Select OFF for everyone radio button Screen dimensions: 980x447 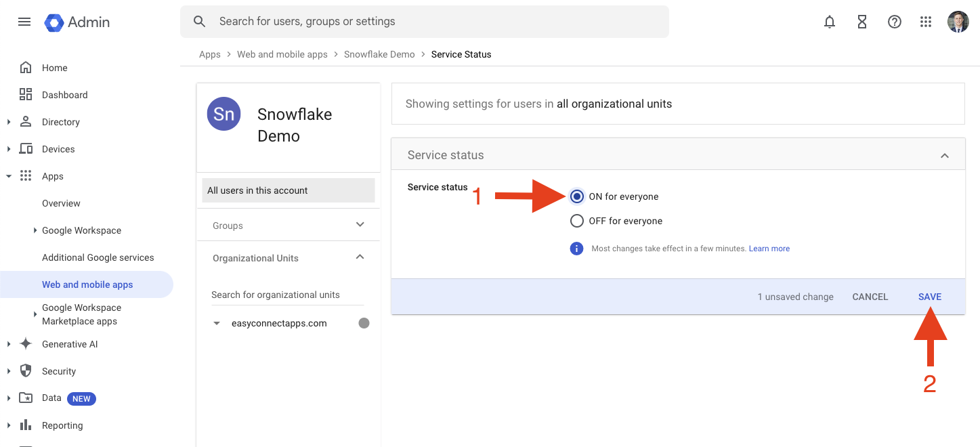tap(577, 221)
